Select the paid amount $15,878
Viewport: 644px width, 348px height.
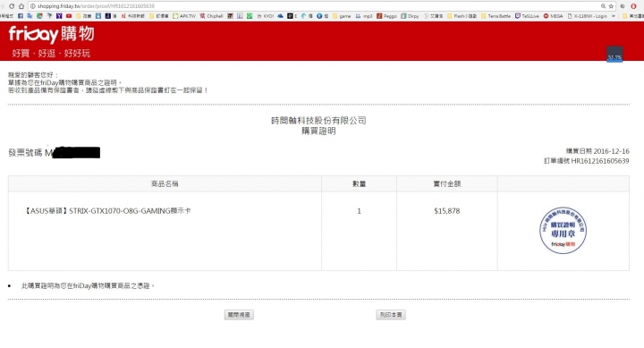(x=447, y=211)
